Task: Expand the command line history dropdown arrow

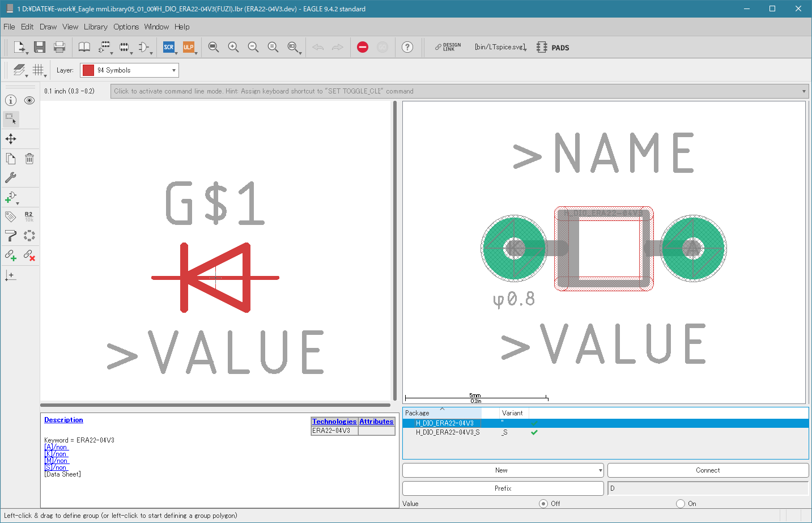Action: (804, 91)
